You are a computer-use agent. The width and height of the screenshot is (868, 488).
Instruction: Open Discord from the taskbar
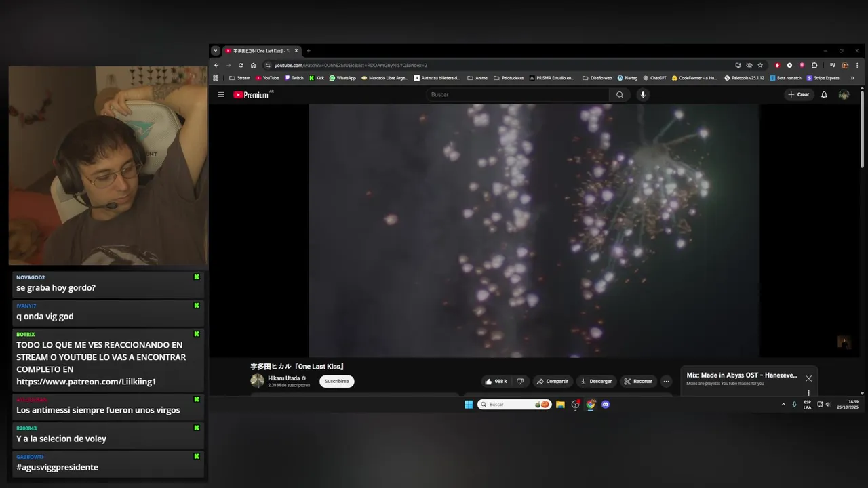pyautogui.click(x=606, y=405)
